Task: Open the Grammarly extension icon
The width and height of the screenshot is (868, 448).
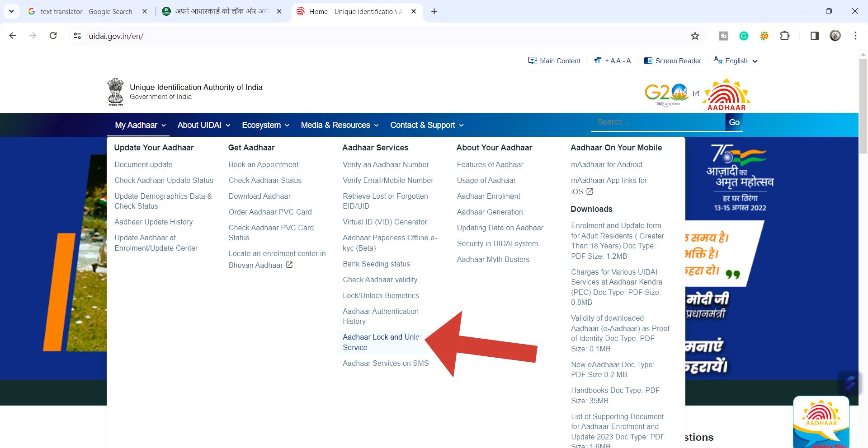Action: [x=744, y=36]
